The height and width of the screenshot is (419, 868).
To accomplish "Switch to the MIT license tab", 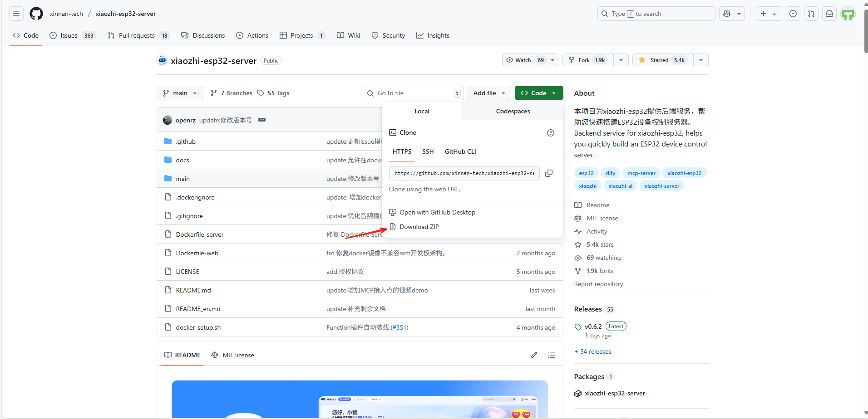I will (232, 355).
